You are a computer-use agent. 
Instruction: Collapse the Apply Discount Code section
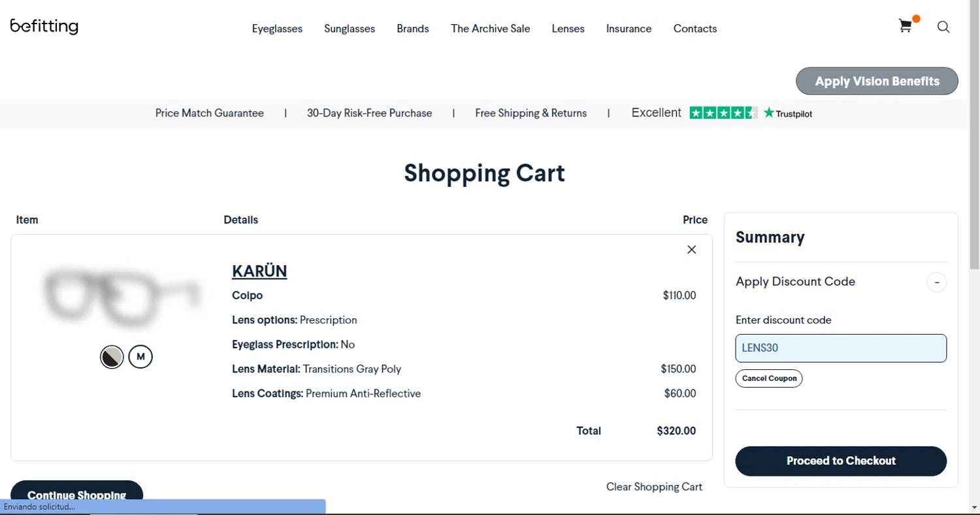[936, 282]
